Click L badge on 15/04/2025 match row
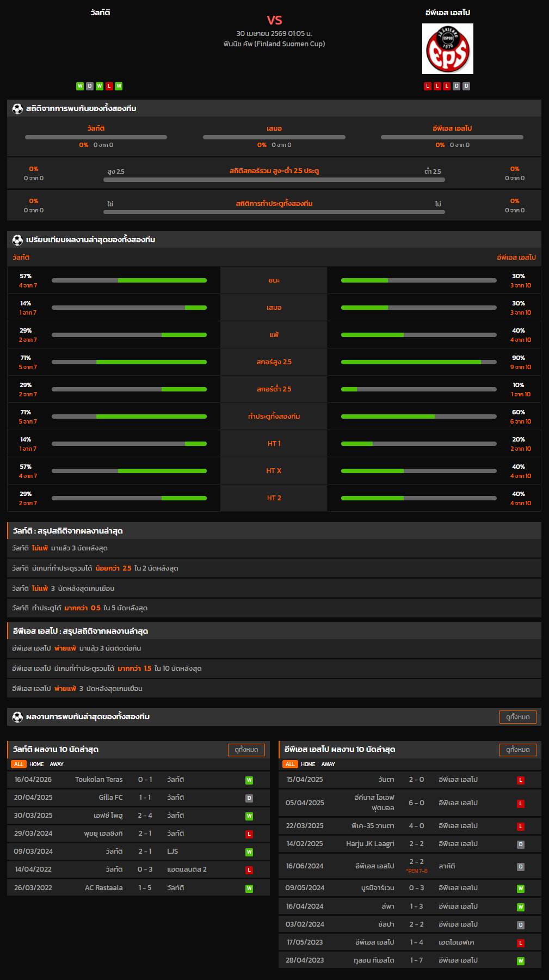 520,780
